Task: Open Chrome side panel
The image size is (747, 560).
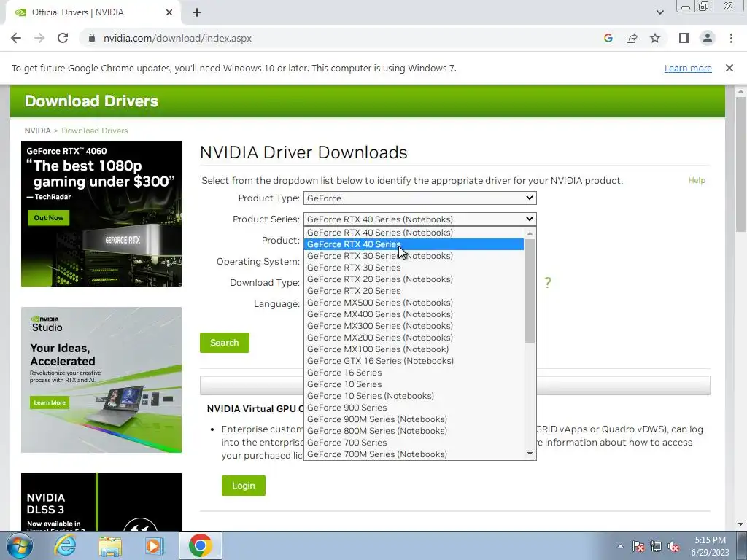Action: click(684, 38)
